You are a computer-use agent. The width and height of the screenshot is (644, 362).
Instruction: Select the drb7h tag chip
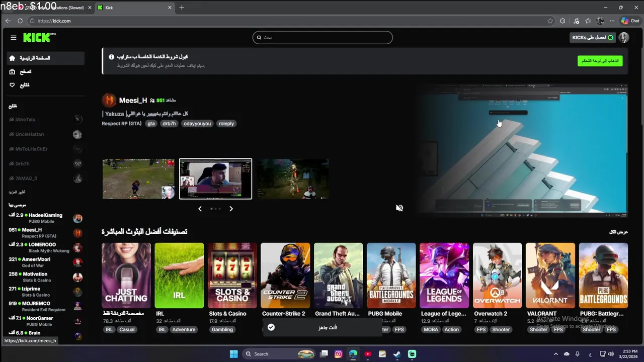point(169,124)
